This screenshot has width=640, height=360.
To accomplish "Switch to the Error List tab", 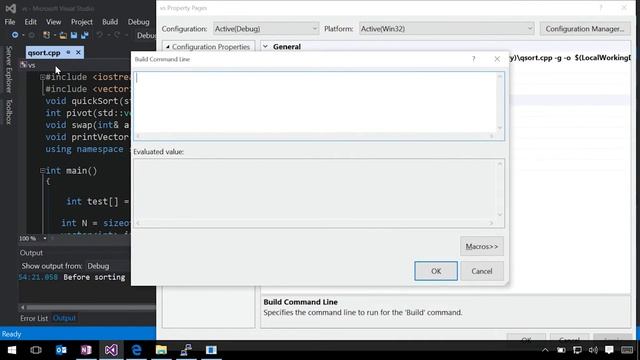I will click(34, 318).
